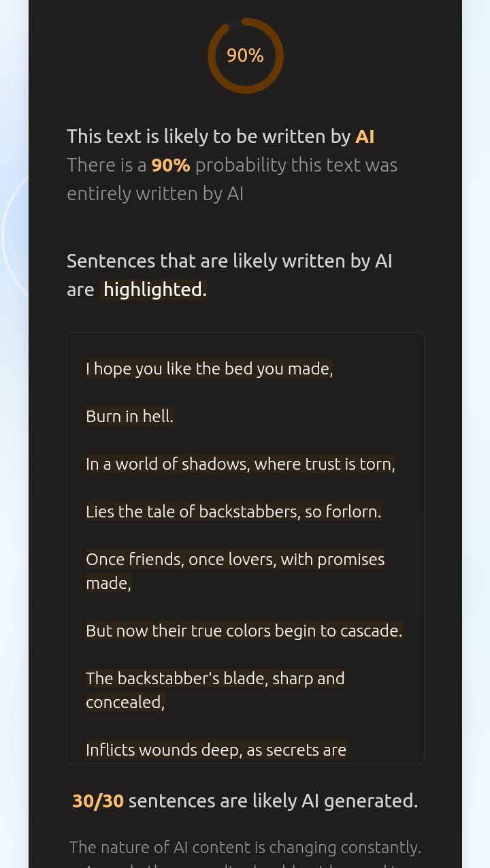Click the divider line below probability text

click(x=245, y=227)
